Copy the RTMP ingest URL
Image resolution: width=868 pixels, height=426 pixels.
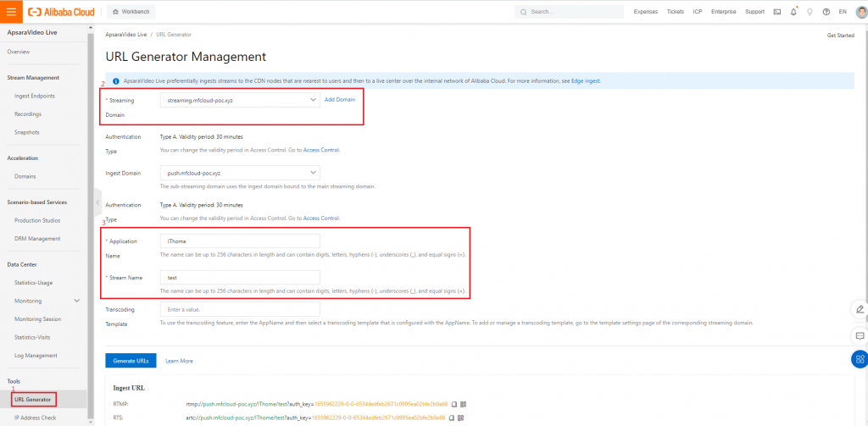click(x=454, y=404)
